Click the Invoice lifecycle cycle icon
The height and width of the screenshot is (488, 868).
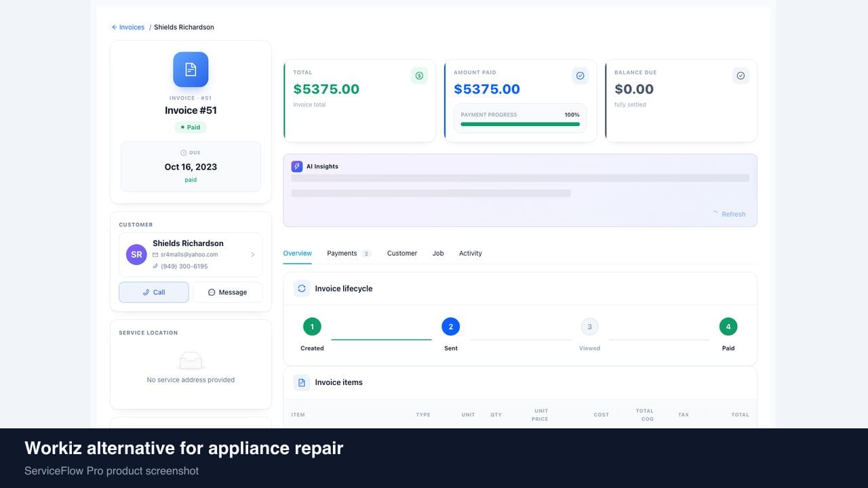coord(302,288)
